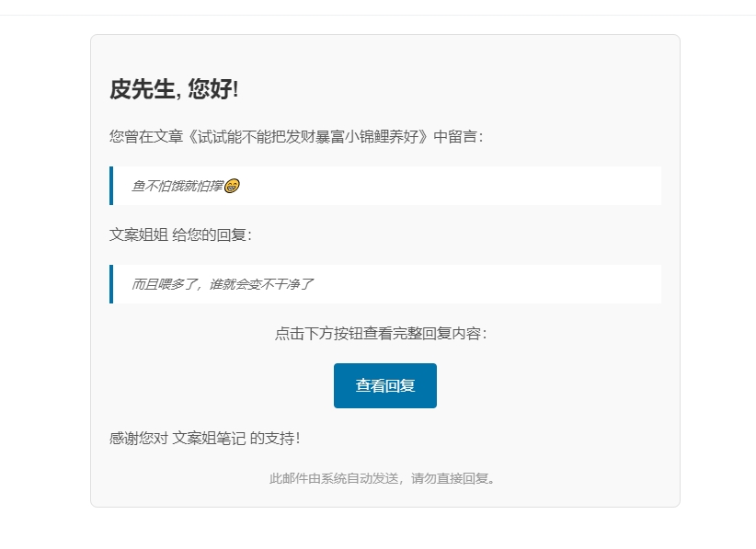
Task: Click the text 文案姐姐 给您的回复:
Action: [181, 235]
